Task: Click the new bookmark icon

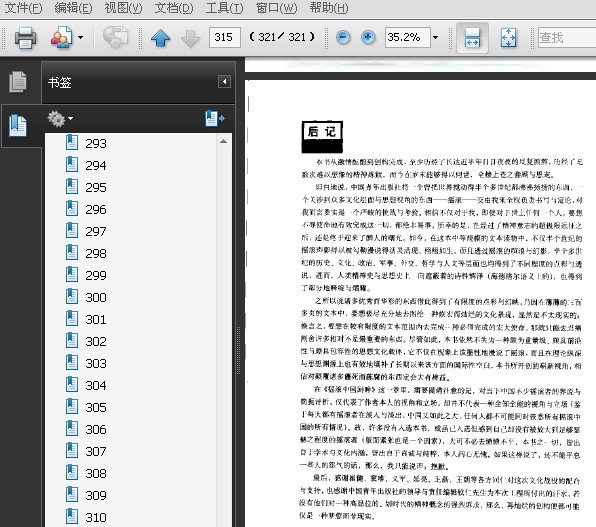Action: click(x=215, y=118)
